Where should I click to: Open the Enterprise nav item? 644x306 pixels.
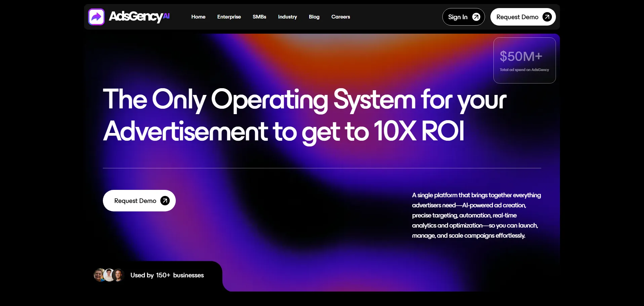[229, 17]
